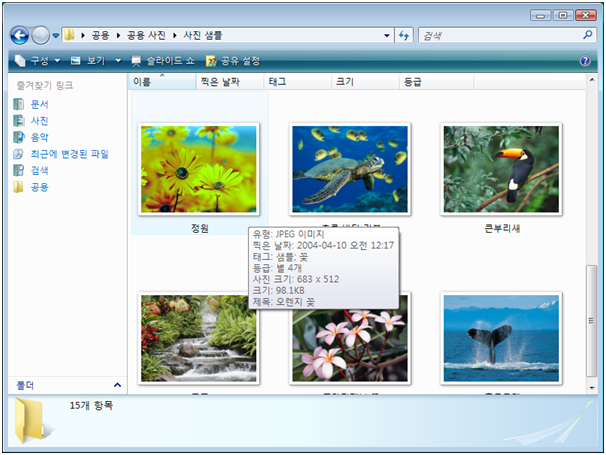Click the 큰부리새 file name label
Image resolution: width=606 pixels, height=455 pixels.
502,228
